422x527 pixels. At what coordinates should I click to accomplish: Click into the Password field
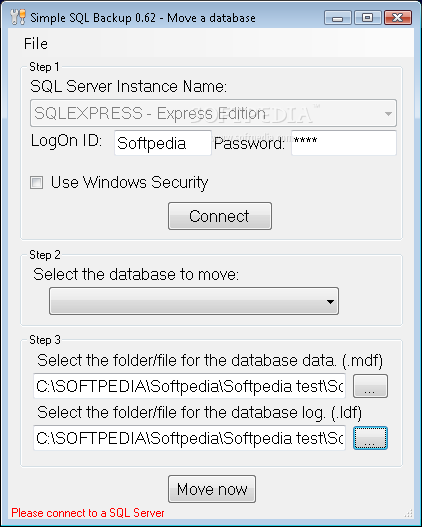coord(344,143)
